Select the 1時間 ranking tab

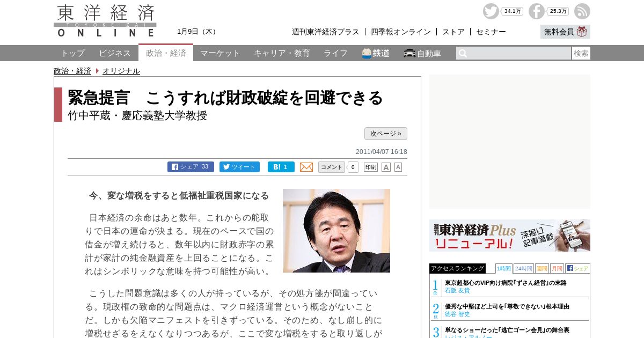click(x=504, y=268)
